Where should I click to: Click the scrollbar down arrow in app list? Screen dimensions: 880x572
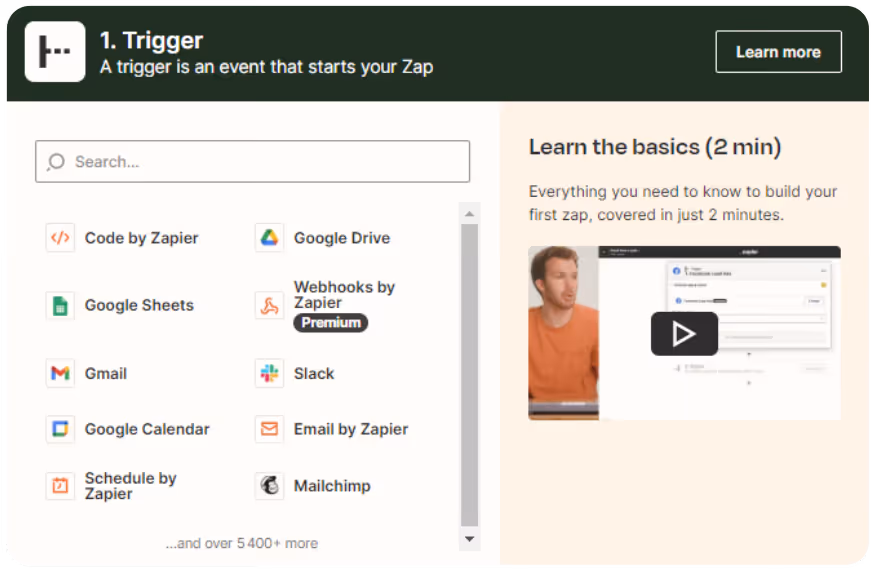click(470, 539)
